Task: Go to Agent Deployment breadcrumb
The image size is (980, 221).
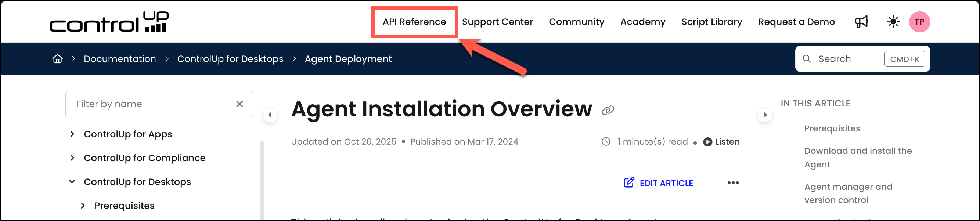Action: point(348,59)
